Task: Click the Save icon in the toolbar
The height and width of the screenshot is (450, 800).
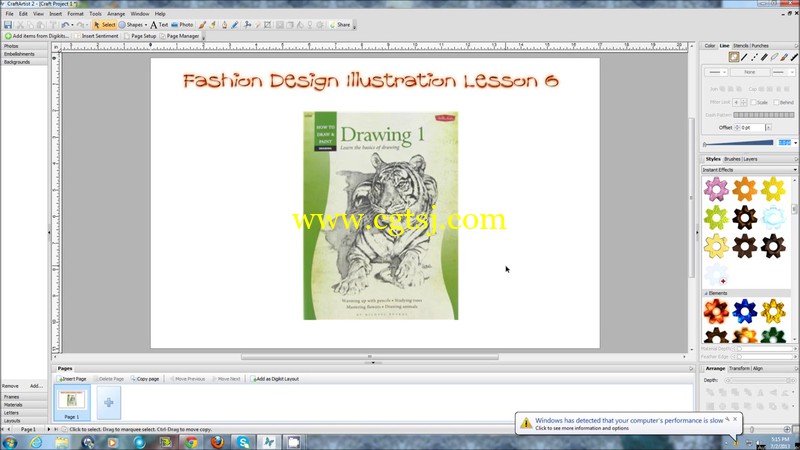Action: (8, 24)
